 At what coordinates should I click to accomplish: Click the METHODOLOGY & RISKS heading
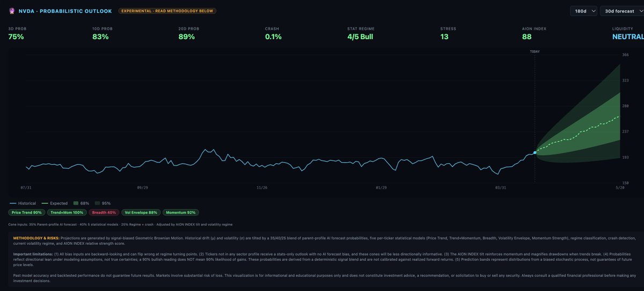[x=36, y=237]
